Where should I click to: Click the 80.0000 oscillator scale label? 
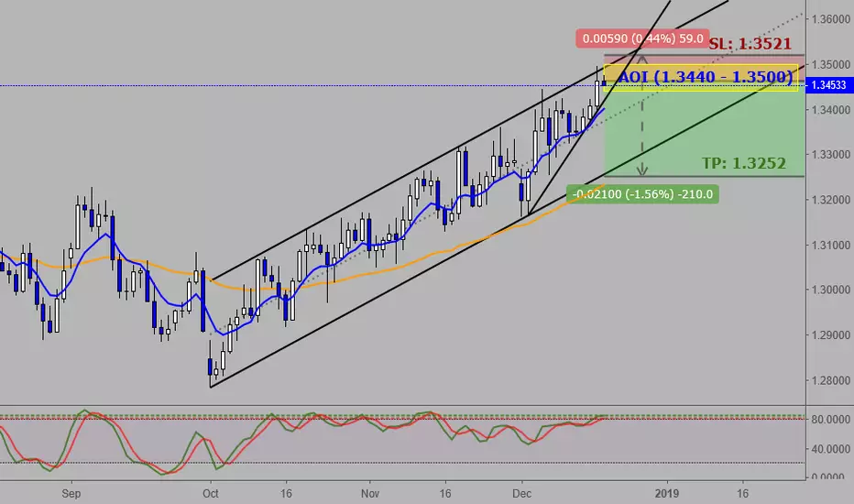coord(830,420)
